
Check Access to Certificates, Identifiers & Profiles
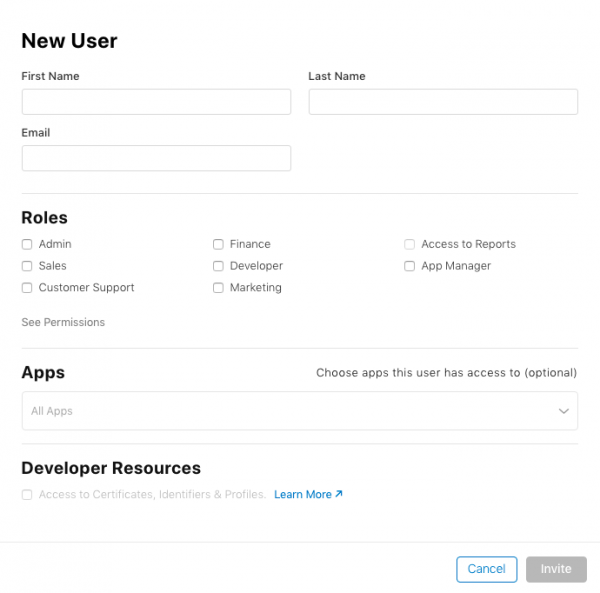pos(27,494)
